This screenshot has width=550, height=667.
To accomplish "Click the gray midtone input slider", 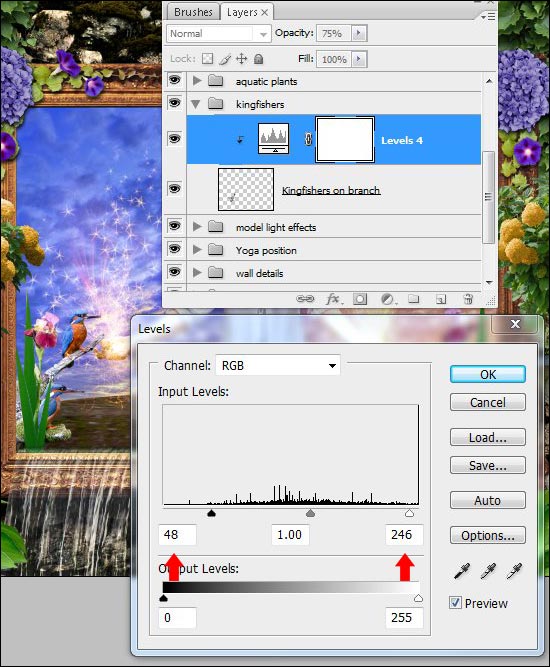I will (311, 513).
